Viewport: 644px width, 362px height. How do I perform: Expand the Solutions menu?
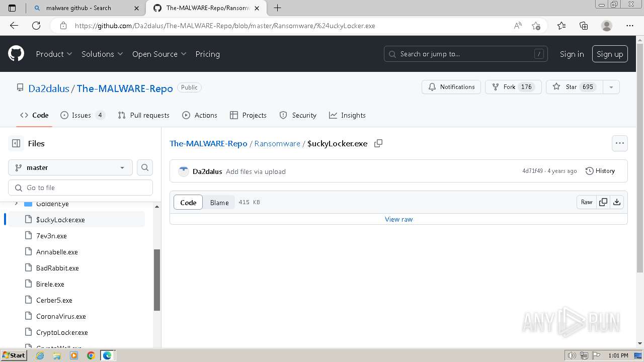[x=102, y=54]
